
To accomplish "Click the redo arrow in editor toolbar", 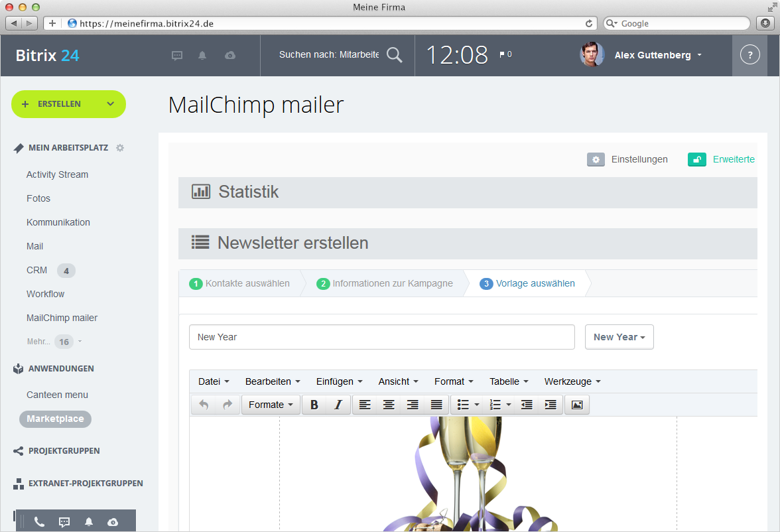I will (227, 405).
